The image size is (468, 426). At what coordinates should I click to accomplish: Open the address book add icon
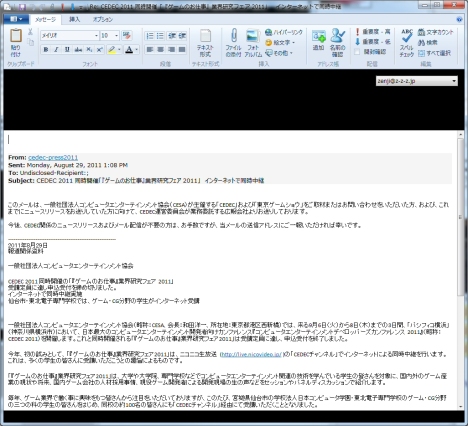318,36
